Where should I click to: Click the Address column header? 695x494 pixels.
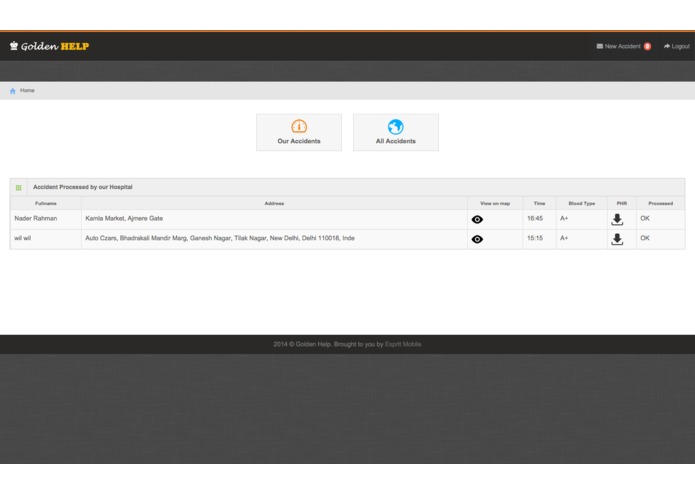point(274,203)
